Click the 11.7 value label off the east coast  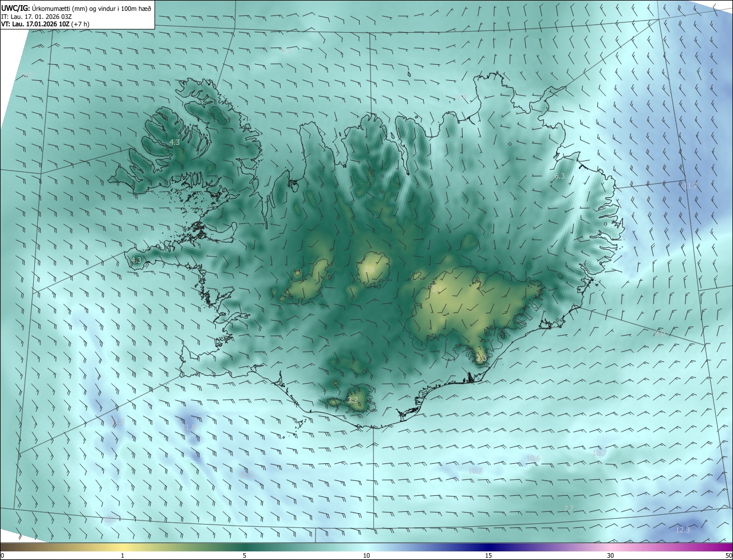tap(691, 186)
